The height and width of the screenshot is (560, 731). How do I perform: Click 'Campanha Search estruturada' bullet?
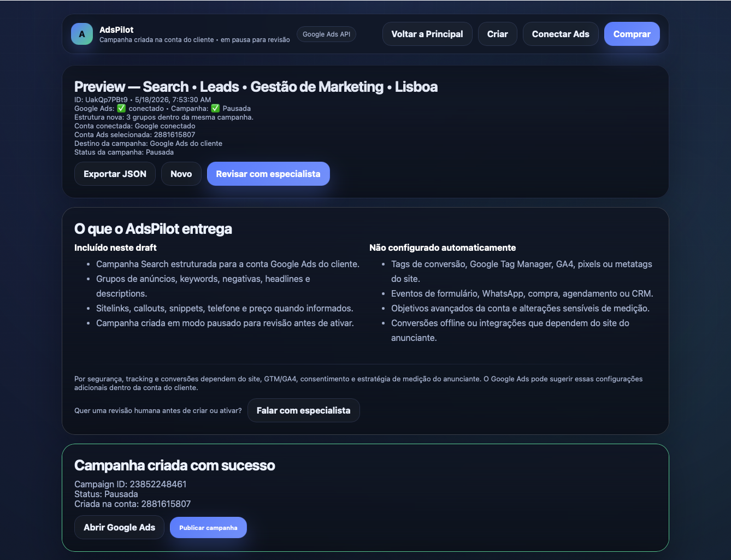pos(228,264)
